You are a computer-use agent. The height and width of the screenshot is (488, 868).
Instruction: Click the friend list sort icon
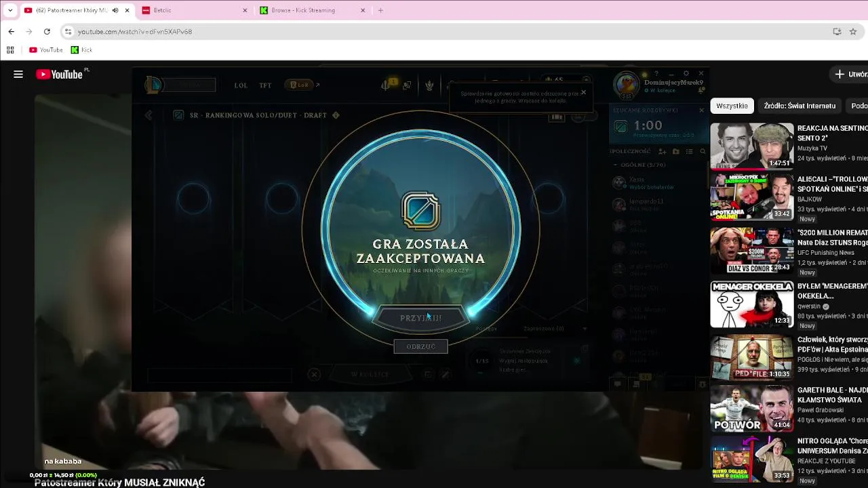pos(689,151)
